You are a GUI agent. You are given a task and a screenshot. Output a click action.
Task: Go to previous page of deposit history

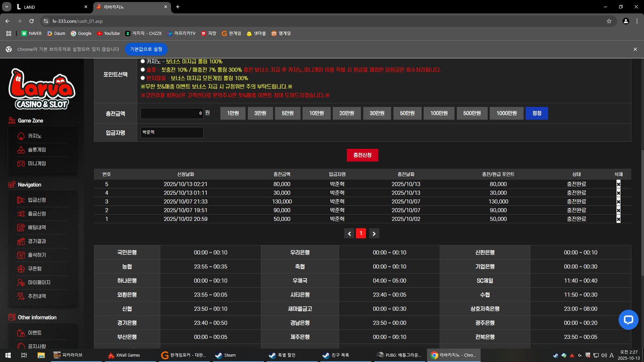(349, 234)
